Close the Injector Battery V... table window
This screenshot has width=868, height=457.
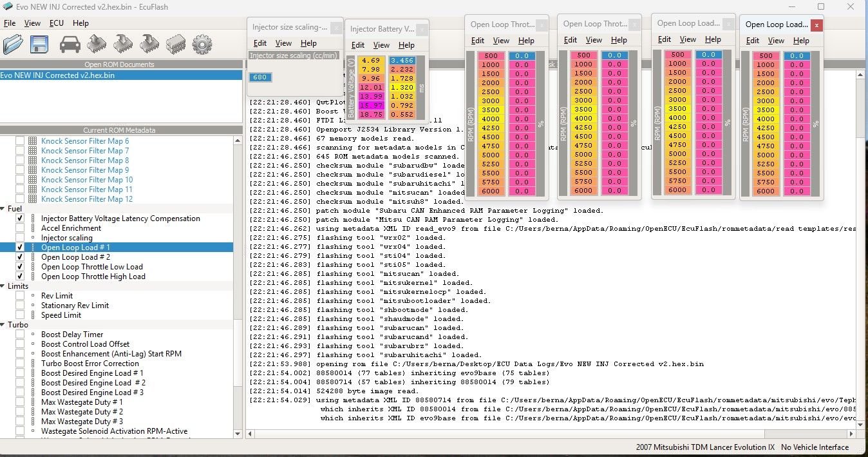421,29
